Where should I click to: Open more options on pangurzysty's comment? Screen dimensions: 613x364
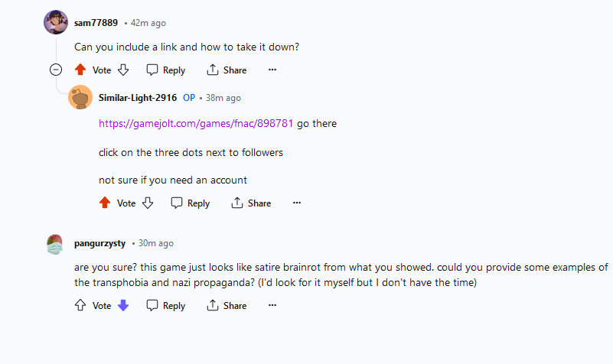pos(272,306)
